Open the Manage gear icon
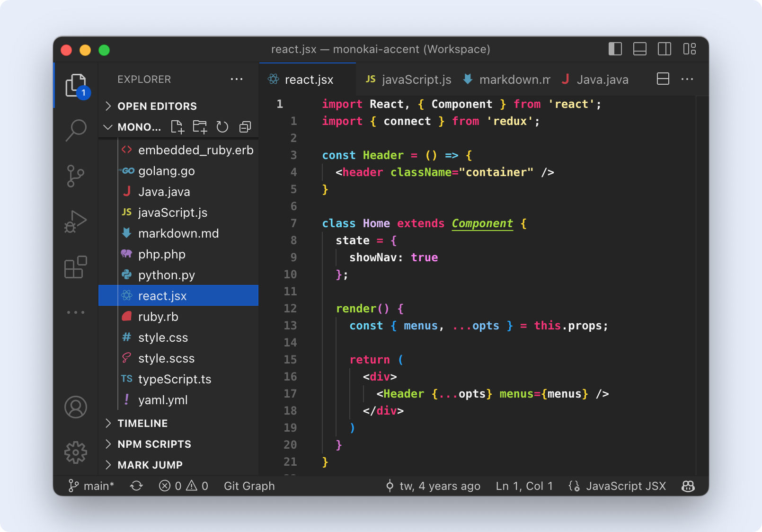The image size is (762, 532). click(76, 452)
